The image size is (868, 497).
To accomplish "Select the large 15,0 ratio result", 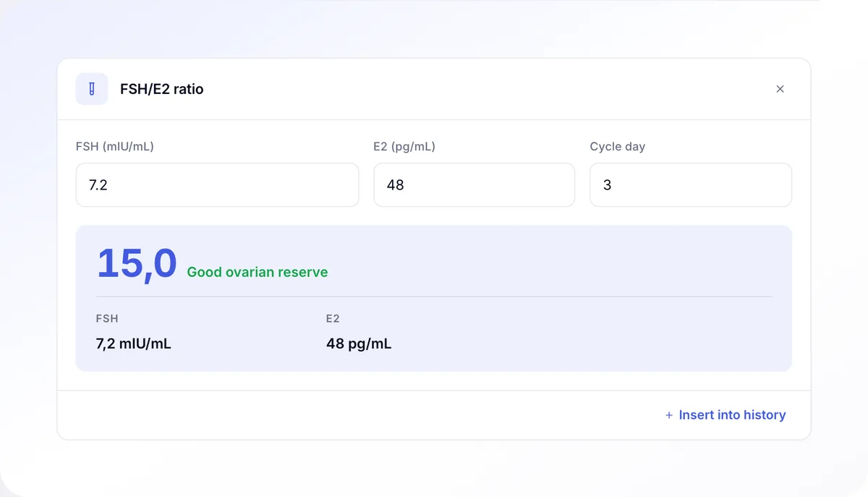I will (x=137, y=263).
